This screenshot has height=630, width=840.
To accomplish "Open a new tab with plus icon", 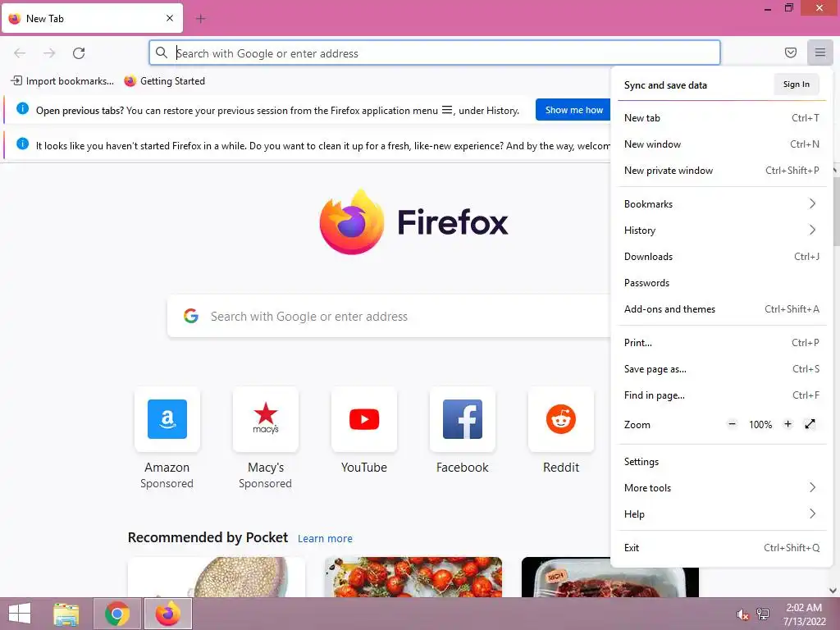I will click(200, 19).
